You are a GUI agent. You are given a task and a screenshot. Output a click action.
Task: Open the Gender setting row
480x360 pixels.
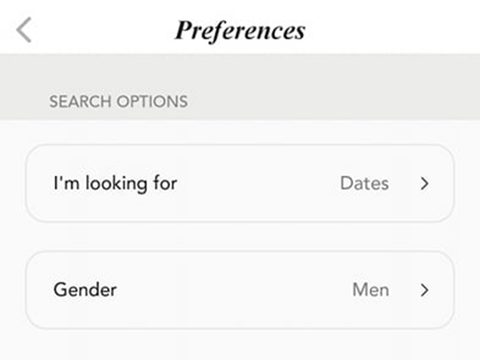[x=240, y=290]
